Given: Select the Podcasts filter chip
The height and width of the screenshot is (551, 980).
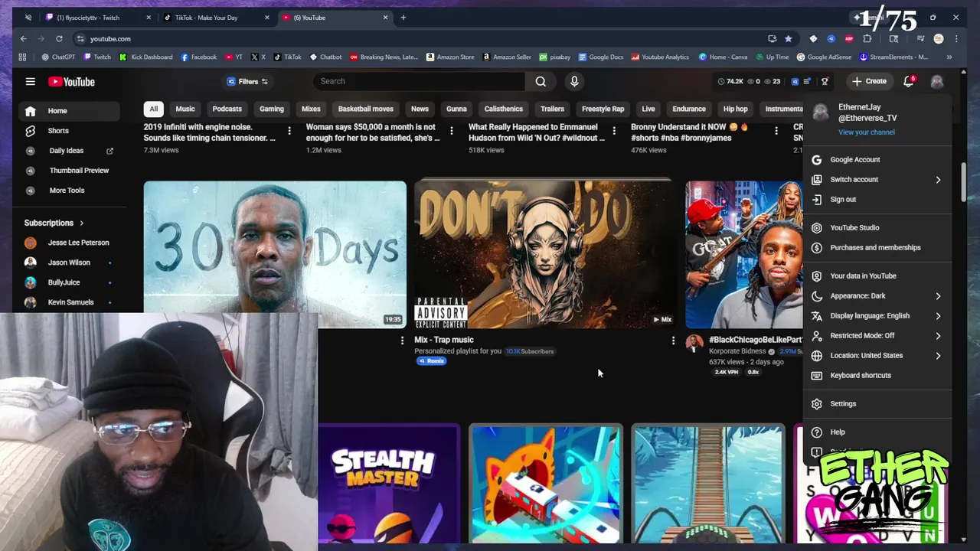Looking at the screenshot, I should [227, 109].
